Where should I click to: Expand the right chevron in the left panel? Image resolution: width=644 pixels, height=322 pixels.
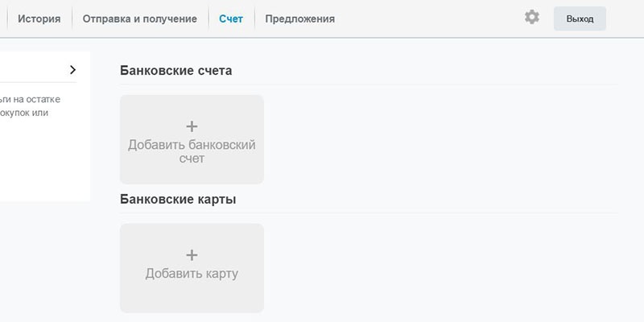pyautogui.click(x=72, y=70)
